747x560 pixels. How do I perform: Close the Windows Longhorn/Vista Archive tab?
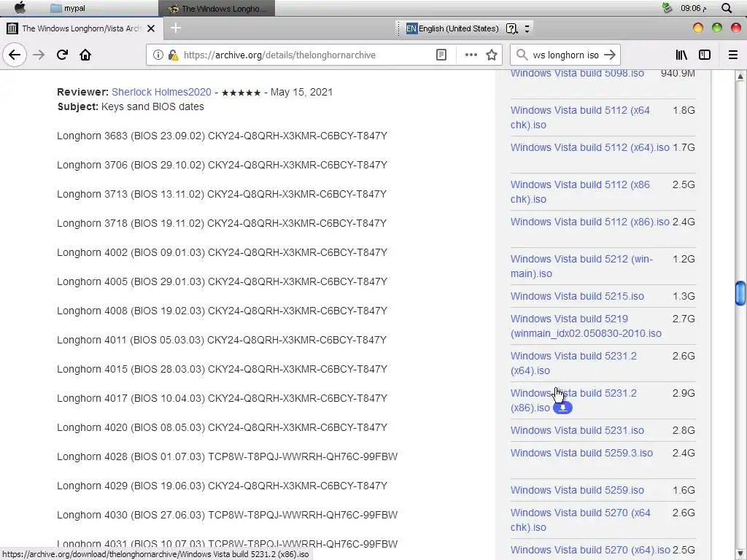[151, 28]
